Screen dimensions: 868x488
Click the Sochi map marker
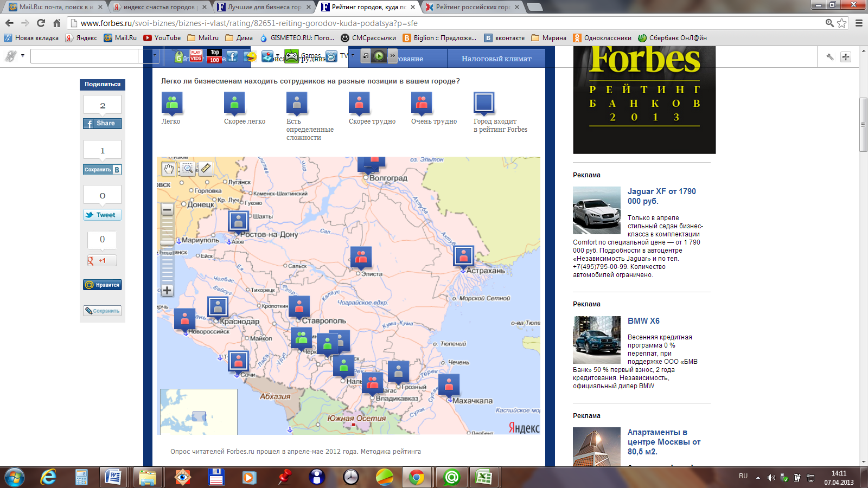tap(238, 362)
